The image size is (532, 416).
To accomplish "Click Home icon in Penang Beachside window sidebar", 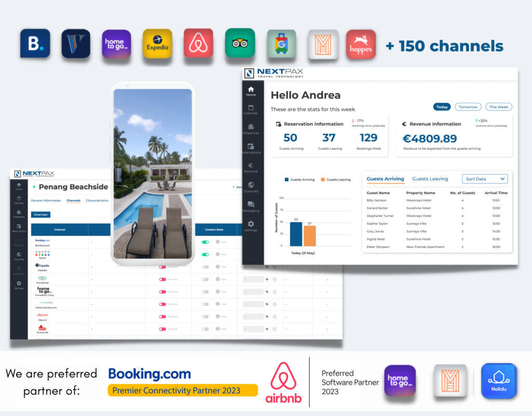I will 19,185.
